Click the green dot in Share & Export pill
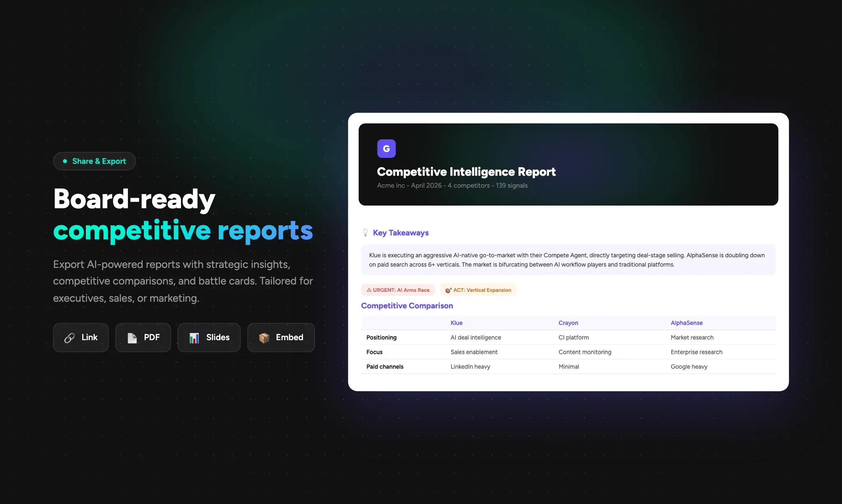 point(65,161)
